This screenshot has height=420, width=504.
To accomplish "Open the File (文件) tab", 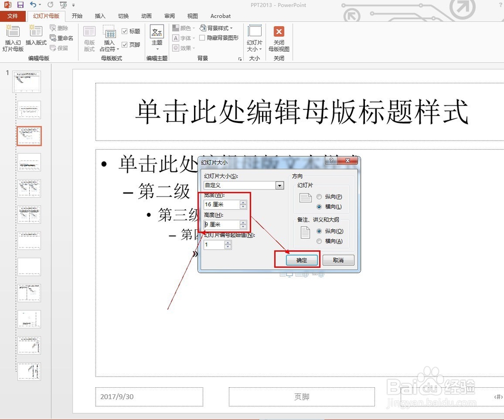I will 13,16.
